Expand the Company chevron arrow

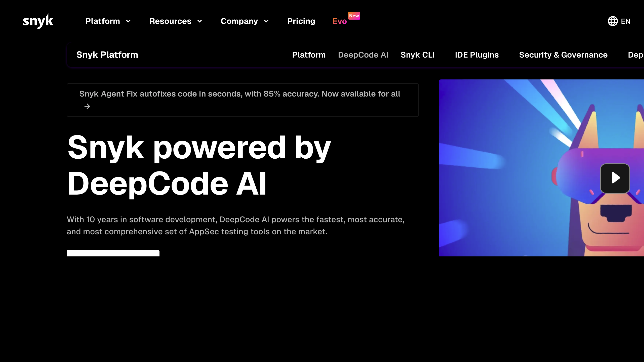[266, 21]
